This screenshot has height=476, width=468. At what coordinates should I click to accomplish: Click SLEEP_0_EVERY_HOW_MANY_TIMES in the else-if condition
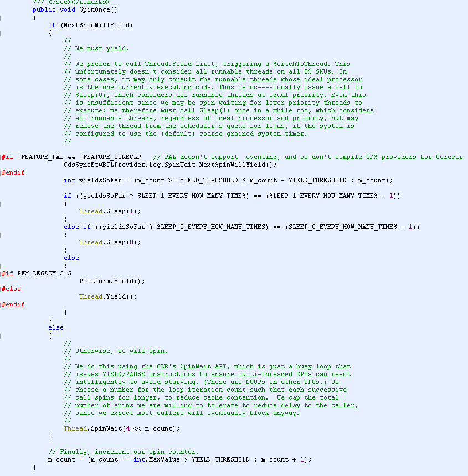210,227
